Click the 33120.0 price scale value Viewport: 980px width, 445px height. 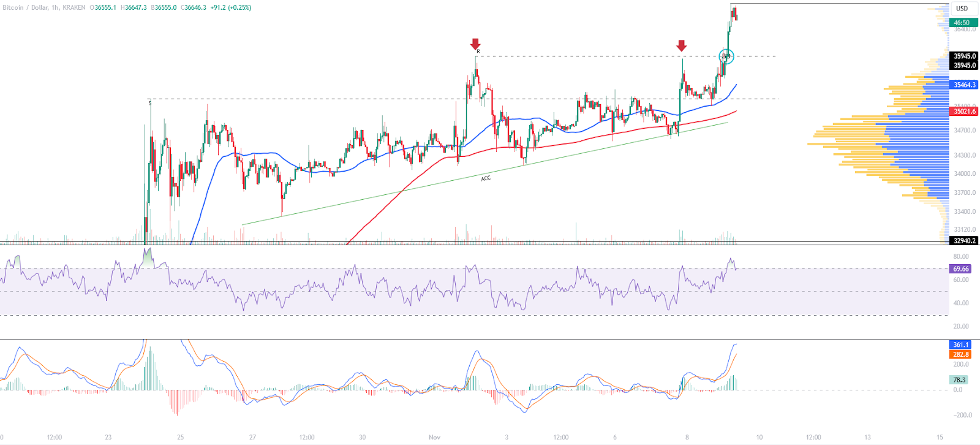click(965, 229)
